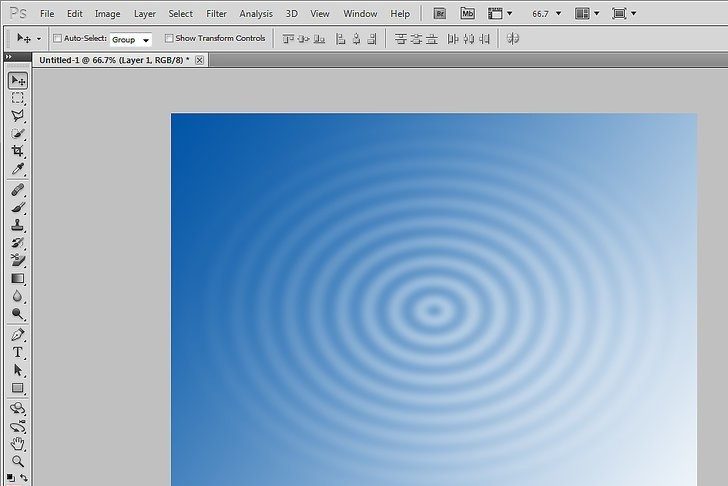Open the Auto-Select Group dropdown

[x=130, y=39]
